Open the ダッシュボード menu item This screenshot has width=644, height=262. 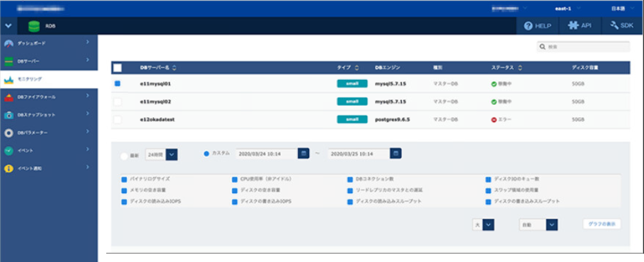click(48, 43)
